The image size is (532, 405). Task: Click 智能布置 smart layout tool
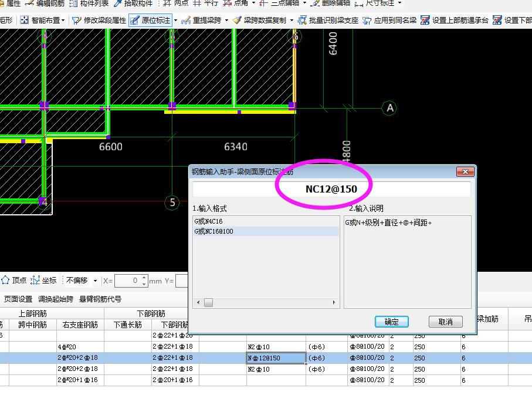click(40, 21)
